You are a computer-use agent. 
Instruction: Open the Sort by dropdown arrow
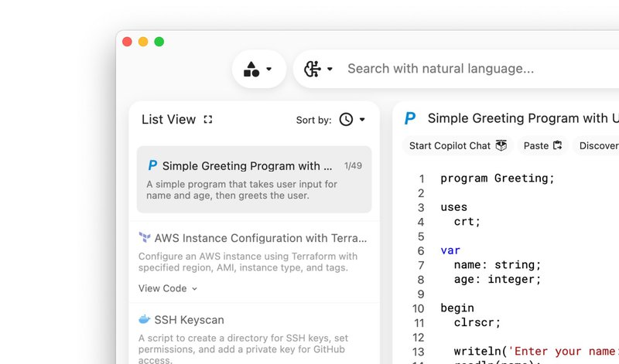click(362, 120)
